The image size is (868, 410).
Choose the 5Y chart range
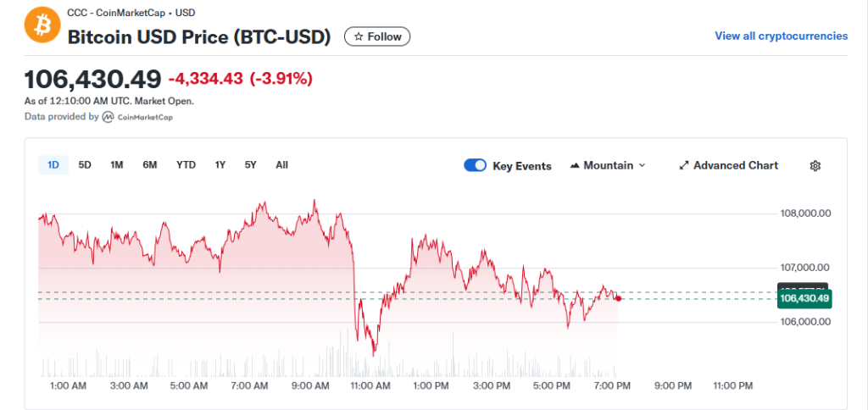coord(250,165)
